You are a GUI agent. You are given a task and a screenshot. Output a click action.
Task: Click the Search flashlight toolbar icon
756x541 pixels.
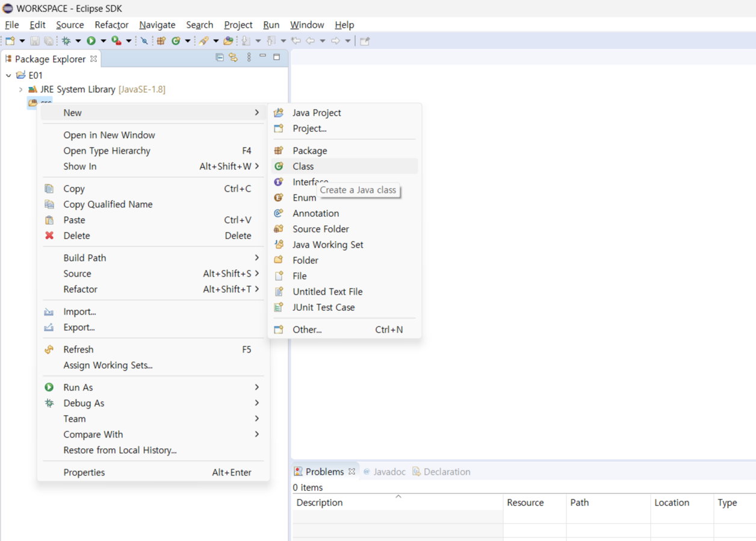[x=204, y=41]
